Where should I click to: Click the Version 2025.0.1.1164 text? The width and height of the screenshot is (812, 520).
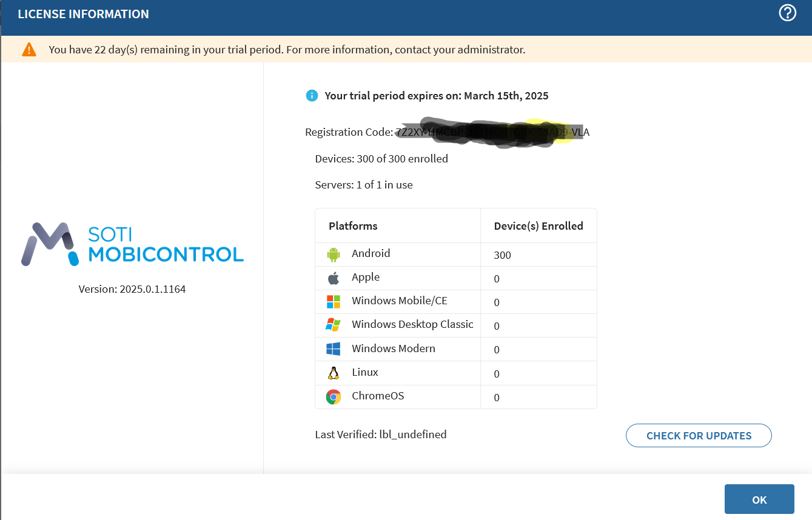(x=132, y=289)
